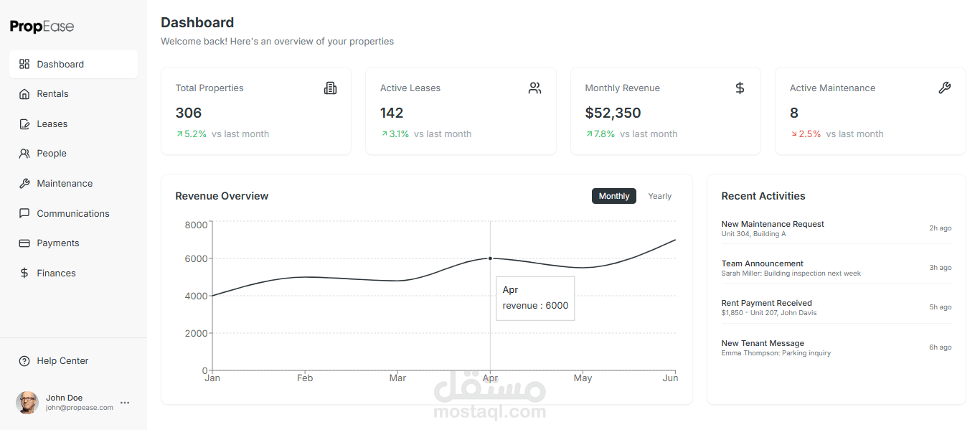This screenshot has width=980, height=430.
Task: Click the PropEase logo at the top
Action: (x=41, y=27)
